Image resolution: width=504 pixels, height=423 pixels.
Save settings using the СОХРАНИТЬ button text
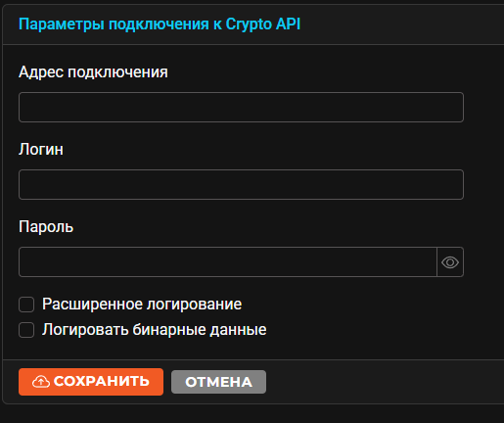click(102, 381)
